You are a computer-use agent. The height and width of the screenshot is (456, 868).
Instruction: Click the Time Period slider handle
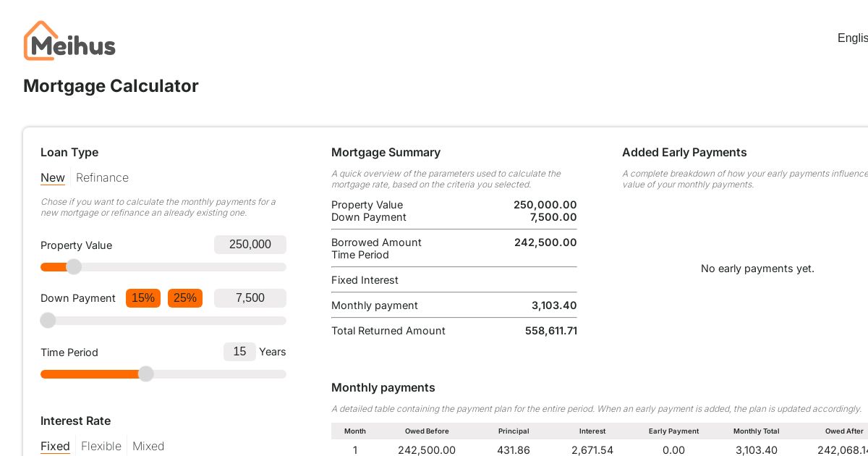pos(146,374)
